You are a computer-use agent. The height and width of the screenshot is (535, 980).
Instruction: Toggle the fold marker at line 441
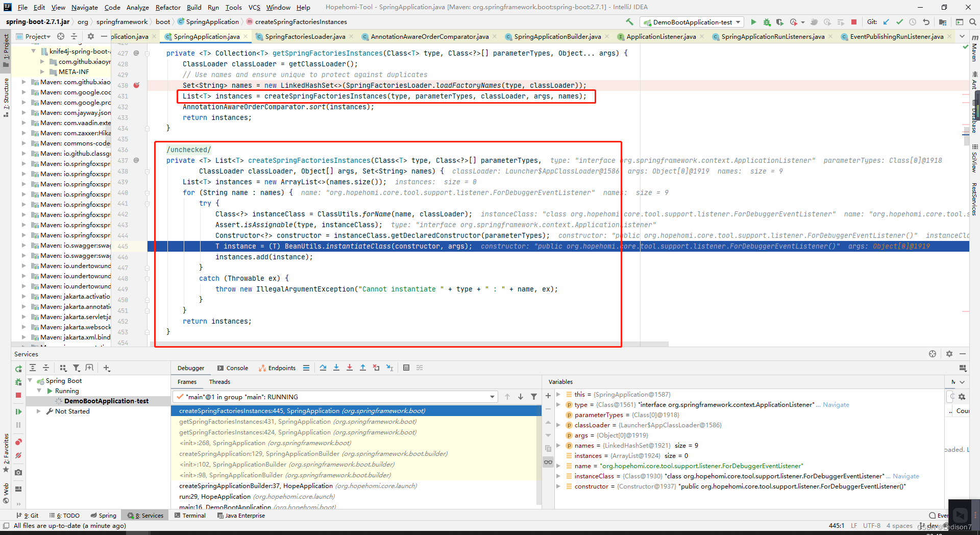tap(147, 203)
